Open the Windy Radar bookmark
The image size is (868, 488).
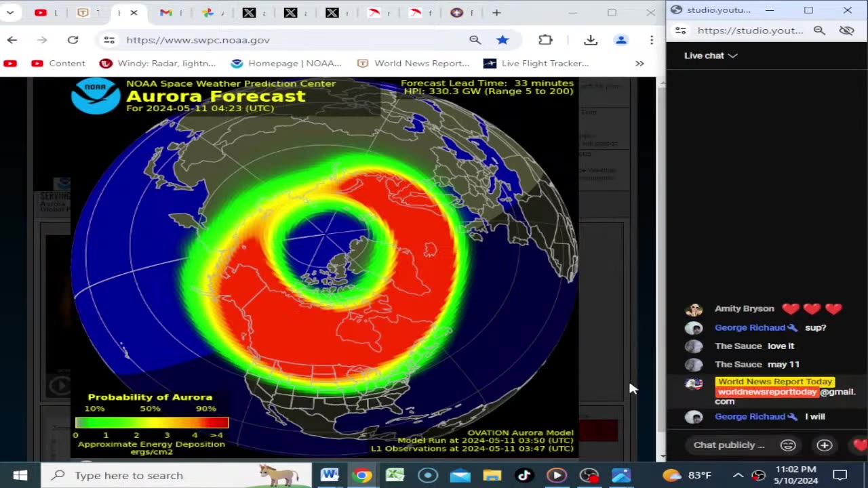[158, 63]
